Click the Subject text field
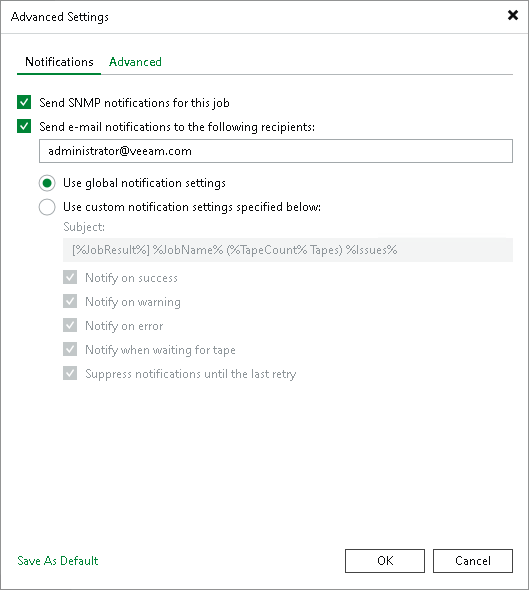Screen dimensions: 529x590 click(x=288, y=250)
